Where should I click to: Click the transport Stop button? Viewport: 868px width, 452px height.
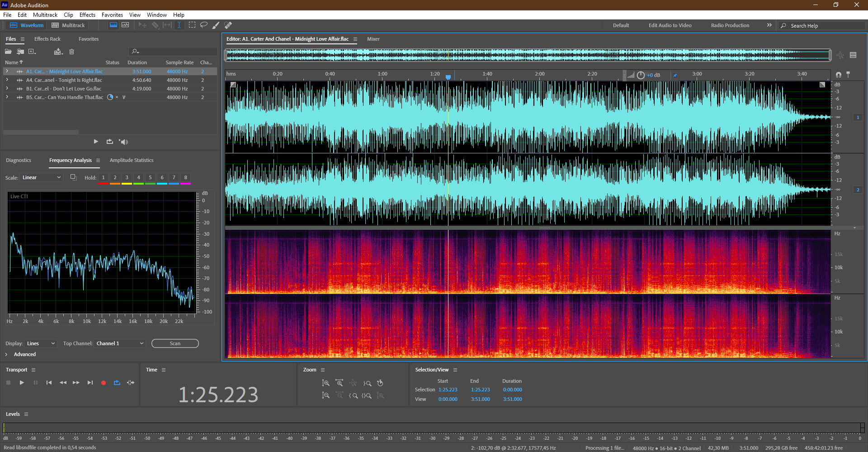pyautogui.click(x=8, y=383)
